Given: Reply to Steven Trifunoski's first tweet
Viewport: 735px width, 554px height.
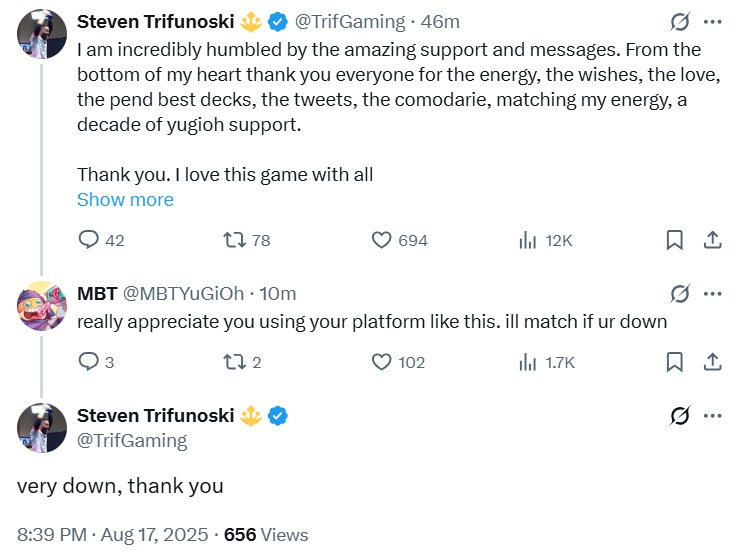Looking at the screenshot, I should [x=90, y=240].
